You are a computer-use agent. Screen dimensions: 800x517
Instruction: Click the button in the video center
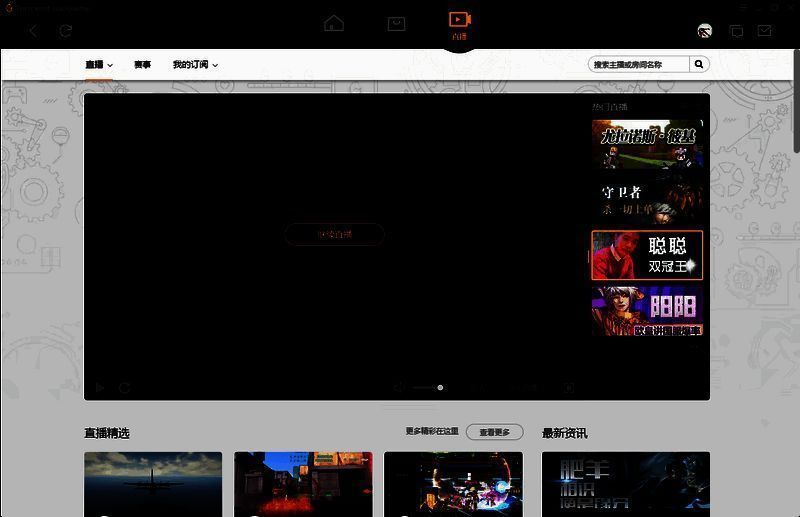(x=335, y=234)
